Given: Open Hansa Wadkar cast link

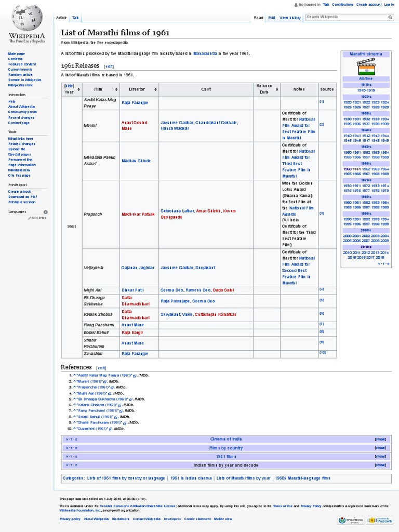Looking at the screenshot, I should tap(175, 129).
